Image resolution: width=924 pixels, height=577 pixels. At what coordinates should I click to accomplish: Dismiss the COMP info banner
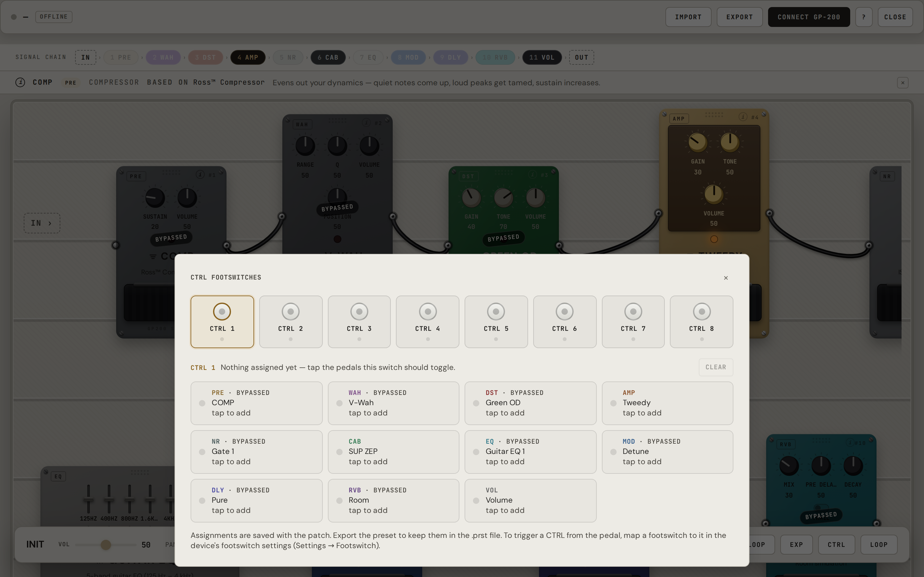pyautogui.click(x=903, y=83)
